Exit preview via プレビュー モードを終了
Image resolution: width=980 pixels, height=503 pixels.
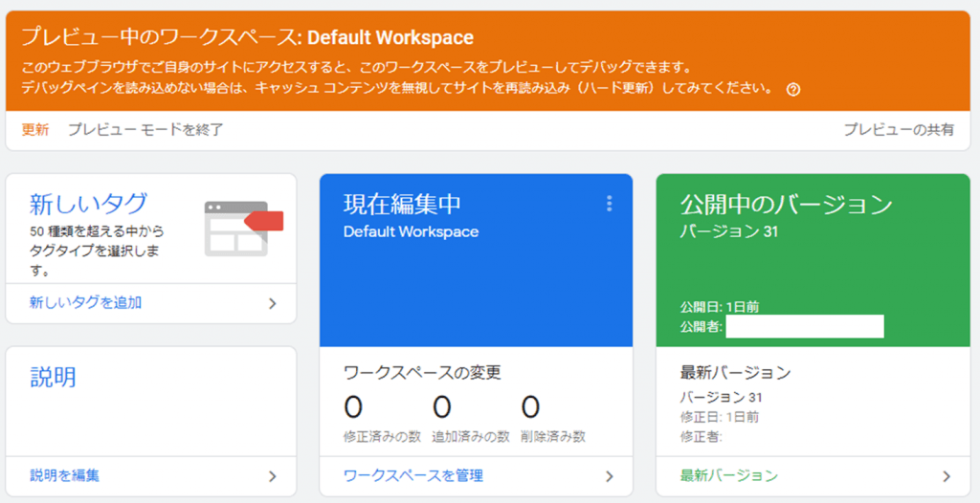click(145, 129)
